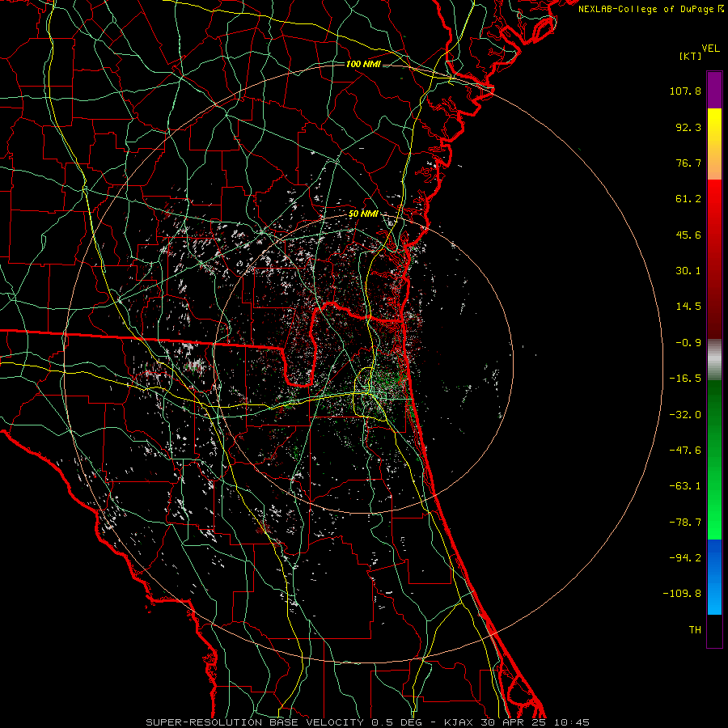Image resolution: width=728 pixels, height=728 pixels.
Task: Click the 30.1 velocity scale value
Action: [x=688, y=271]
